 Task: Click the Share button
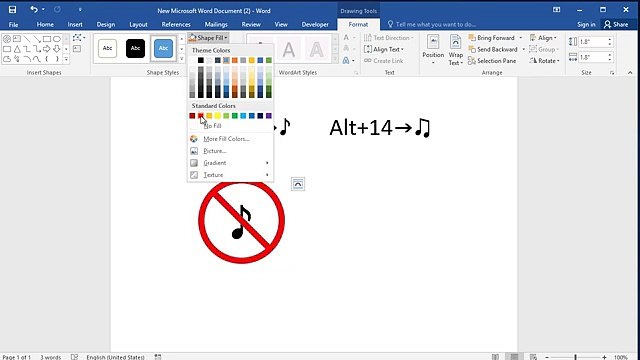coord(616,24)
